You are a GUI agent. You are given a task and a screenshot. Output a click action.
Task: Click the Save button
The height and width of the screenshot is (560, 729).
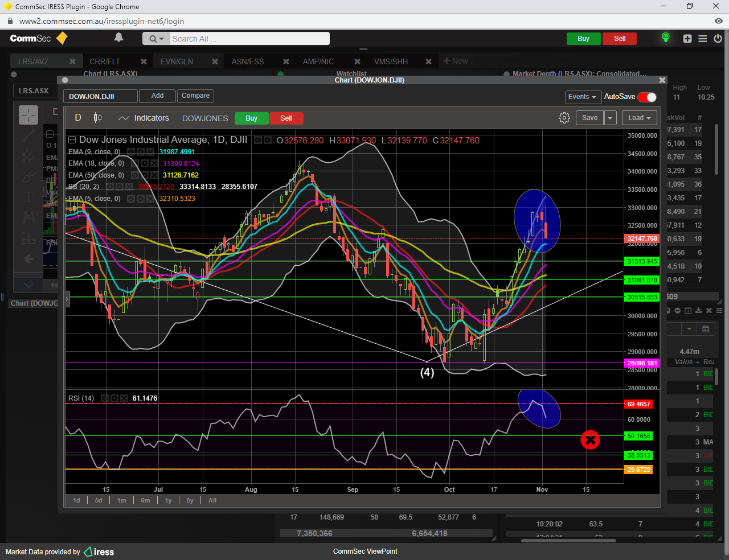coord(589,118)
